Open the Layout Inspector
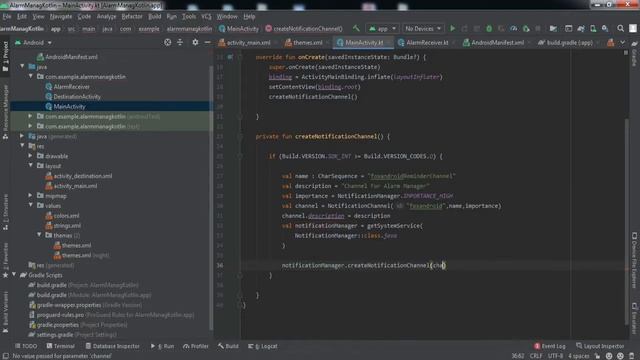This screenshot has width=640, height=360. (x=600, y=346)
